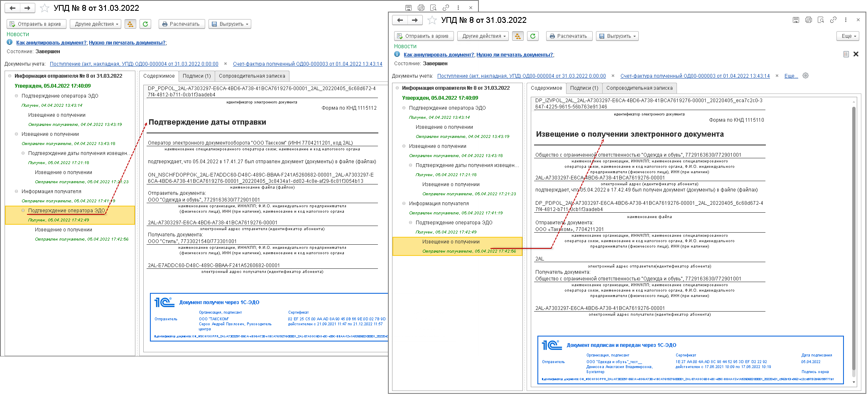Toggle document structure tree icon in front window
The image size is (868, 398).
(x=517, y=36)
